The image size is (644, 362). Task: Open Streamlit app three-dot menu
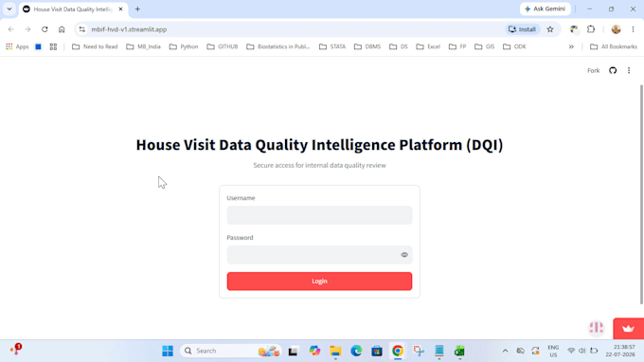629,71
